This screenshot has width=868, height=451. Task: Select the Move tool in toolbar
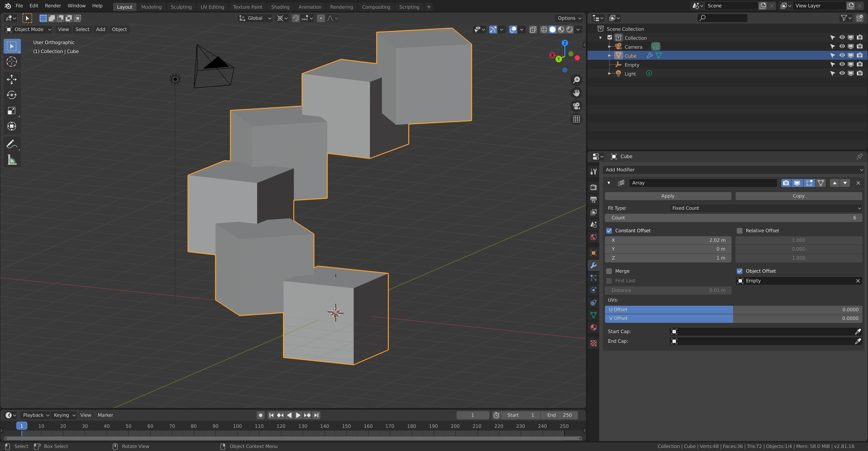pyautogui.click(x=11, y=79)
